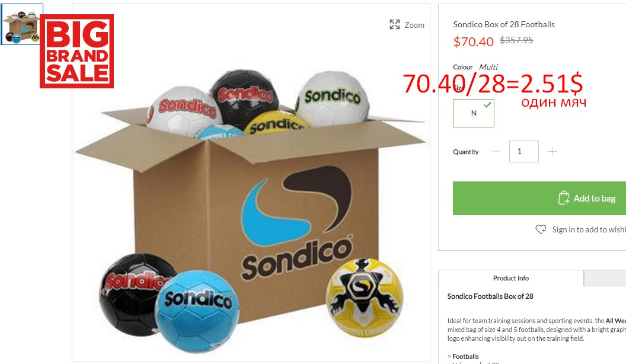
Task: Click the Add to bag button
Action: 539,199
